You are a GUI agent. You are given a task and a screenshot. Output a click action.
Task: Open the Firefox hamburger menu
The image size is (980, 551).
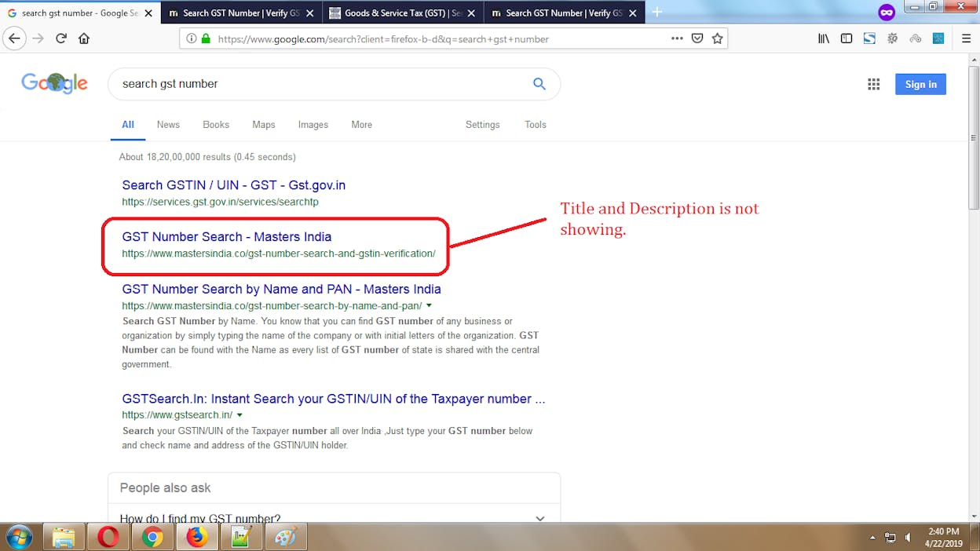[967, 38]
